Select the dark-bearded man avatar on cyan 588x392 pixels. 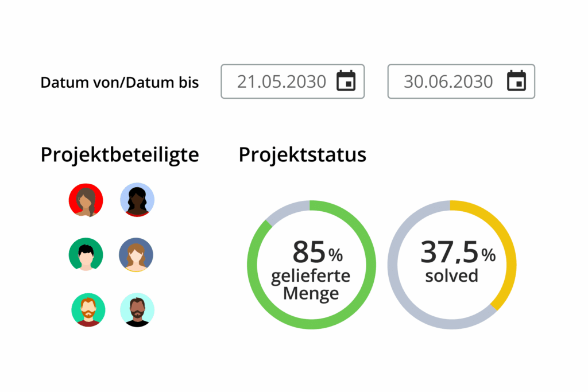pos(137,310)
